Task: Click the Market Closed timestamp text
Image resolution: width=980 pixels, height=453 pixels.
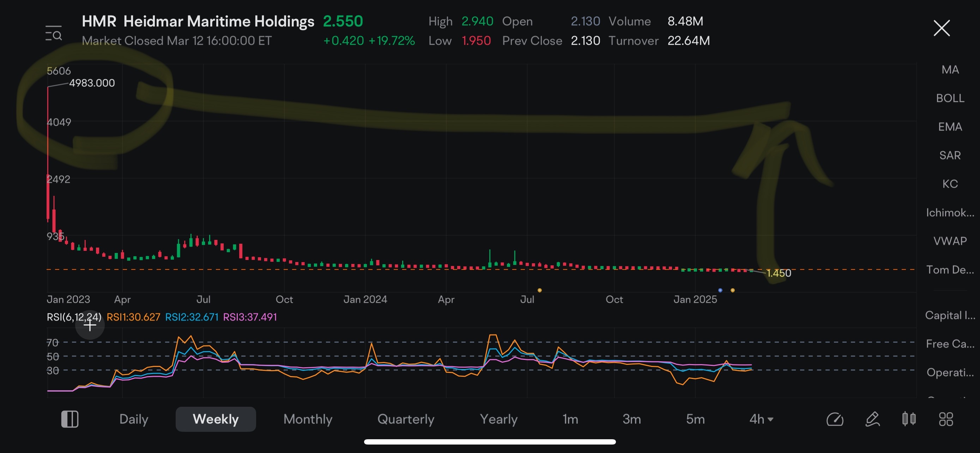Action: tap(176, 41)
